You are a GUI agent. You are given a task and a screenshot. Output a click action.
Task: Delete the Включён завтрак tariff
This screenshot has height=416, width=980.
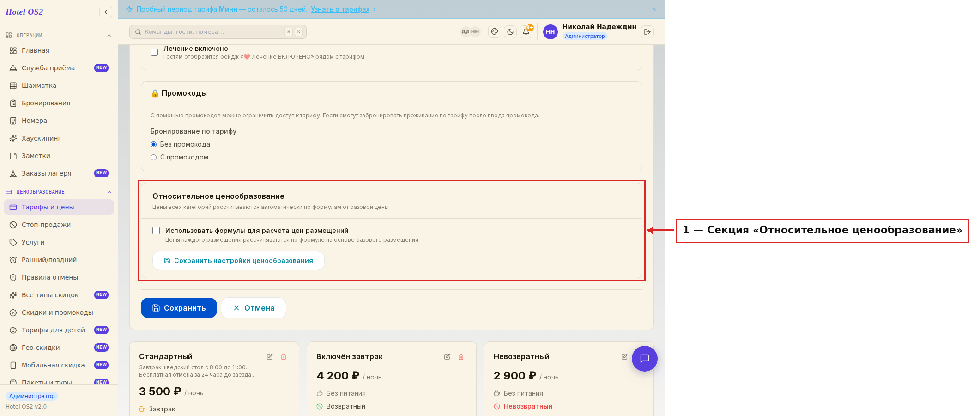(x=461, y=357)
